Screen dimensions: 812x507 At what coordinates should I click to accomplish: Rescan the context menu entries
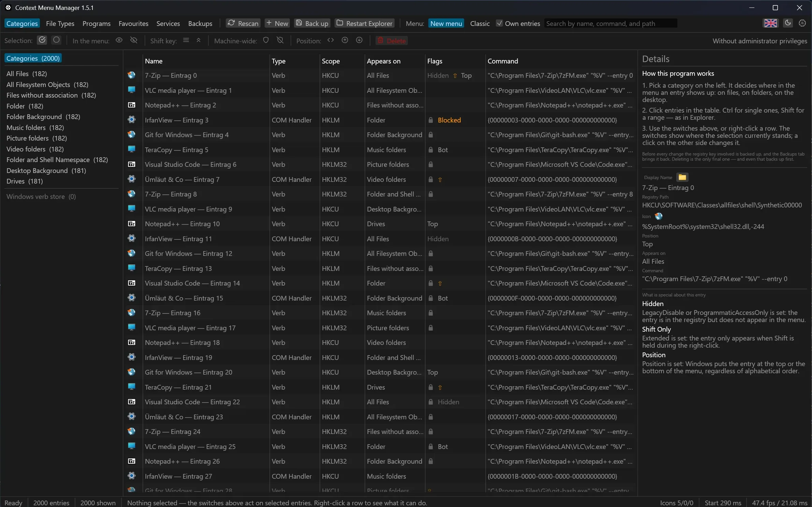click(243, 23)
